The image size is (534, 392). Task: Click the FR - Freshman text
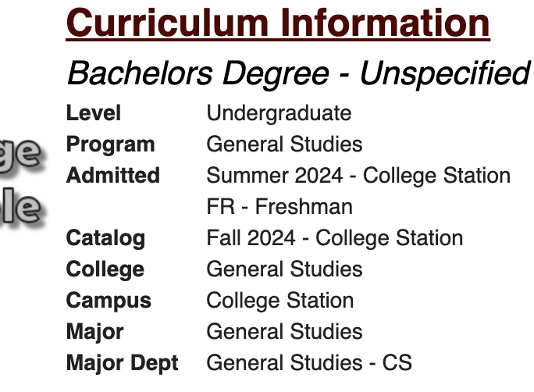(279, 207)
